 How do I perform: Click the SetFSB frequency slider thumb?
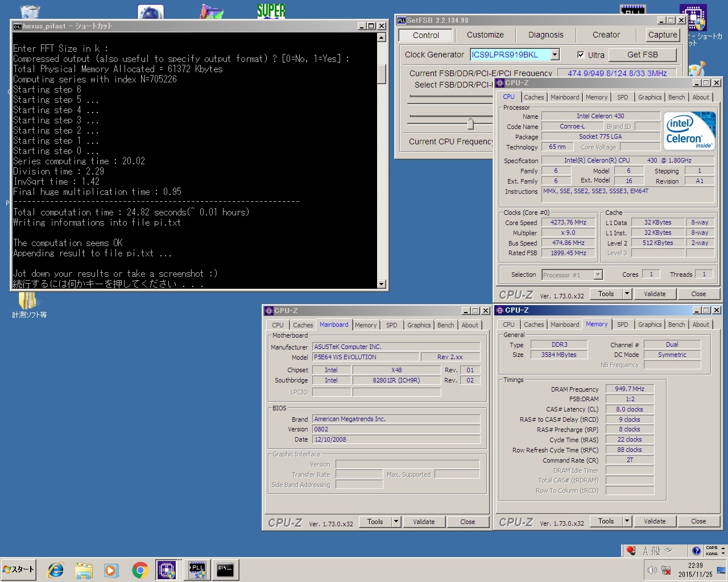coord(470,123)
